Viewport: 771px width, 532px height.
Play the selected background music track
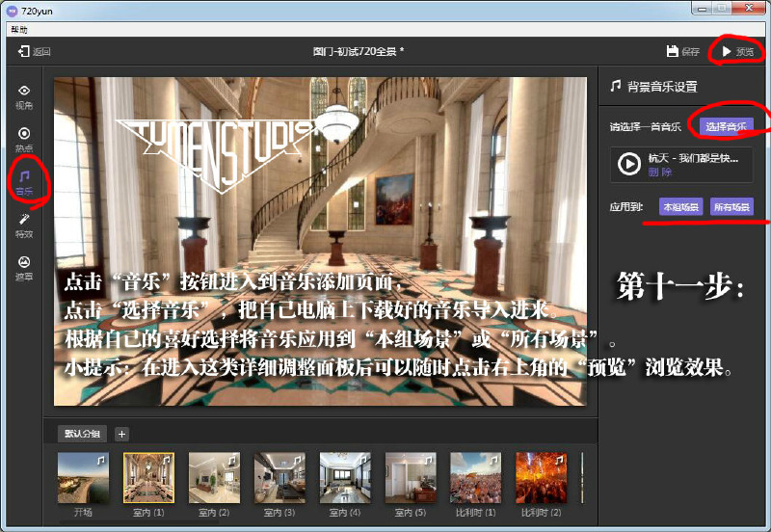pyautogui.click(x=629, y=164)
